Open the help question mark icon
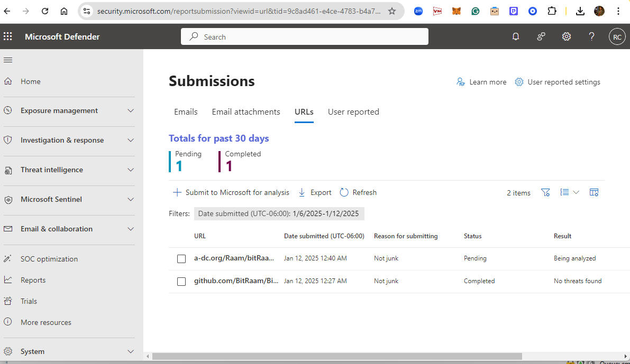This screenshot has width=630, height=364. pyautogui.click(x=591, y=36)
